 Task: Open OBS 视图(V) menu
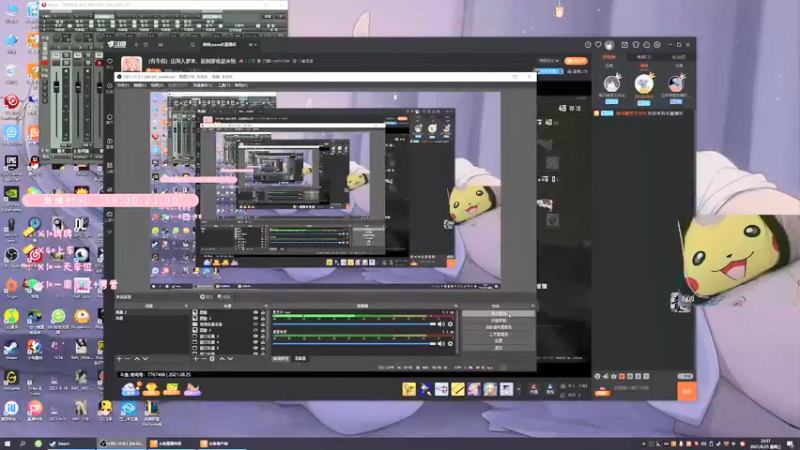(x=157, y=85)
